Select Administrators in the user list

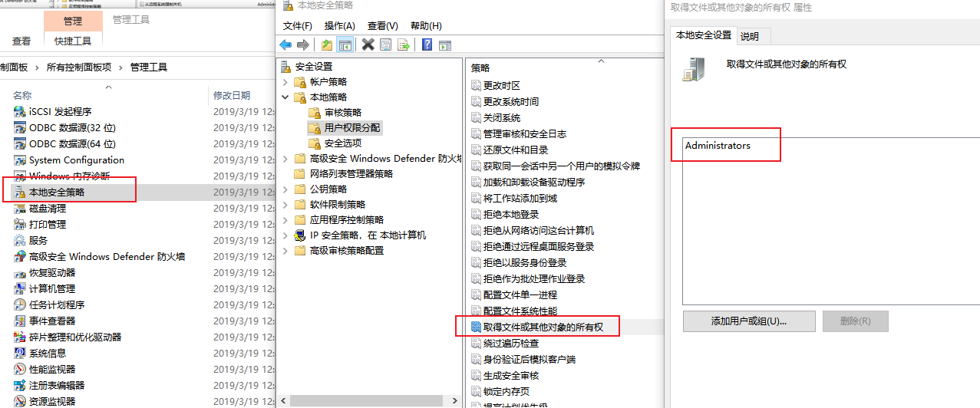pyautogui.click(x=718, y=146)
